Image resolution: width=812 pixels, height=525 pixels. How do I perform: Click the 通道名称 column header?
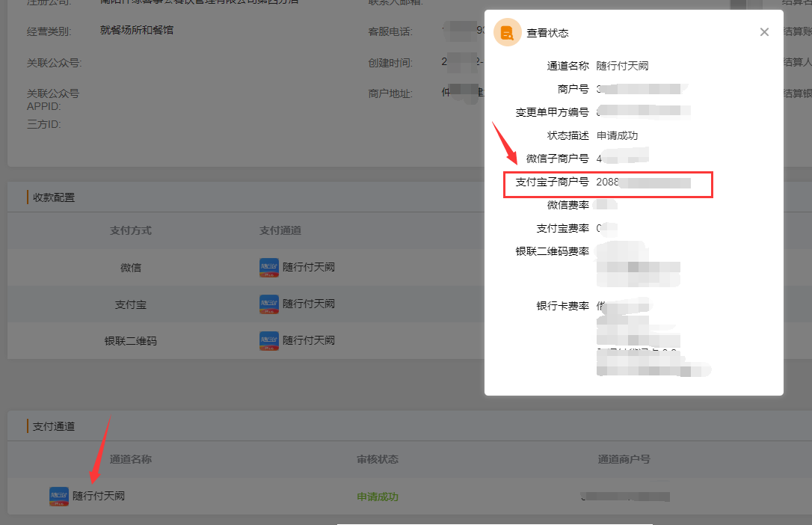pyautogui.click(x=131, y=459)
